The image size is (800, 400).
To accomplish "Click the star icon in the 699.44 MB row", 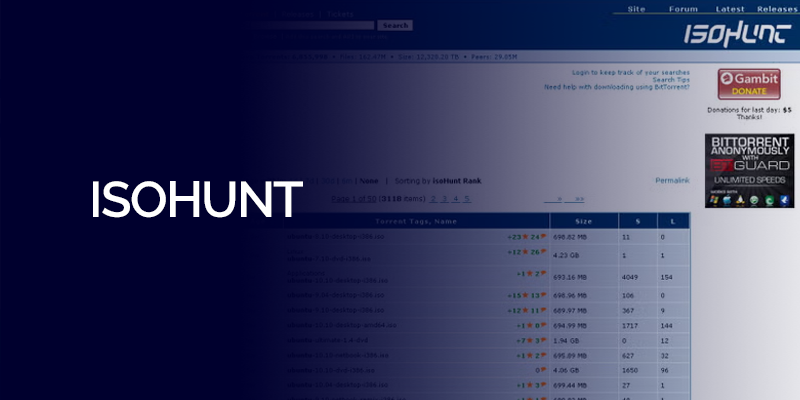I will (x=530, y=385).
